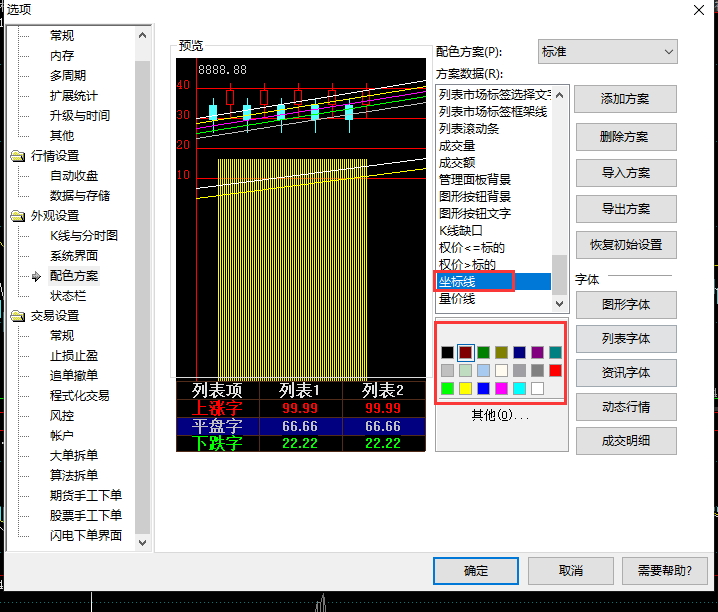Open 其他(O)... custom color picker
Viewport: 718px width, 612px height.
[501, 415]
